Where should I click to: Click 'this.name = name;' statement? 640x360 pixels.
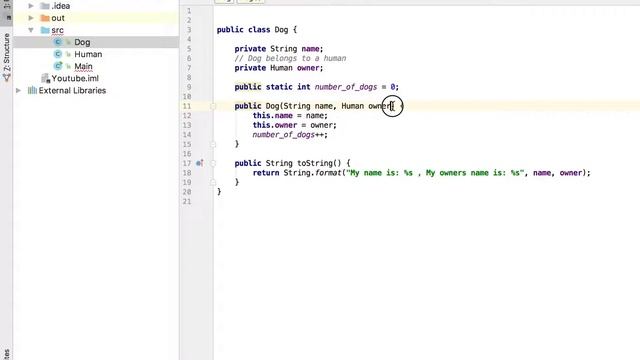pos(290,116)
